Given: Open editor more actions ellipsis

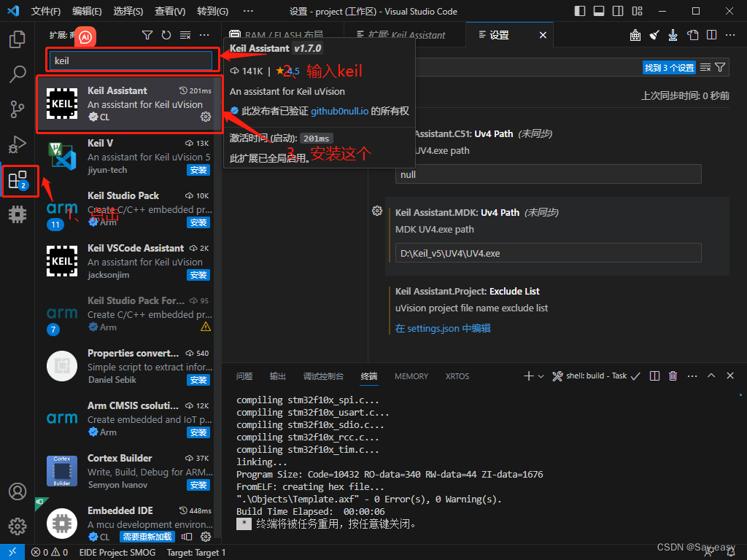Looking at the screenshot, I should point(730,35).
